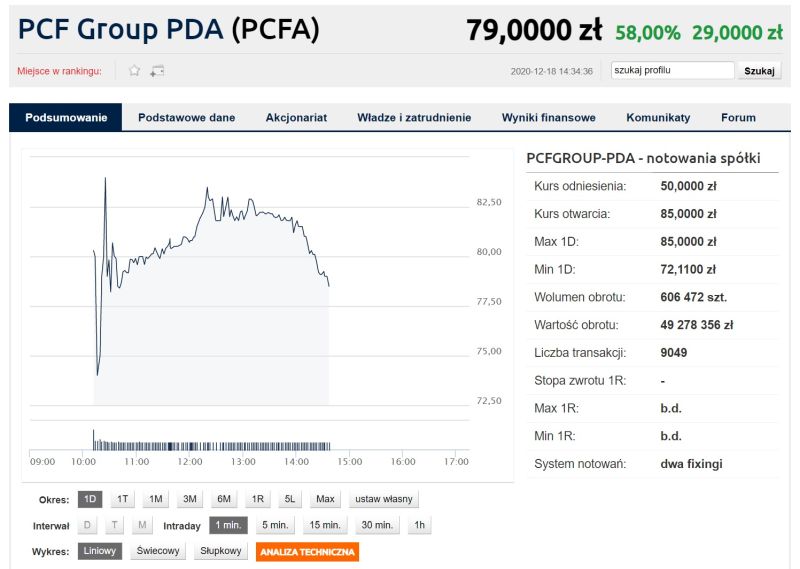Image resolution: width=800 pixels, height=569 pixels.
Task: Open the Podstawowe dane tab
Action: pyautogui.click(x=187, y=117)
